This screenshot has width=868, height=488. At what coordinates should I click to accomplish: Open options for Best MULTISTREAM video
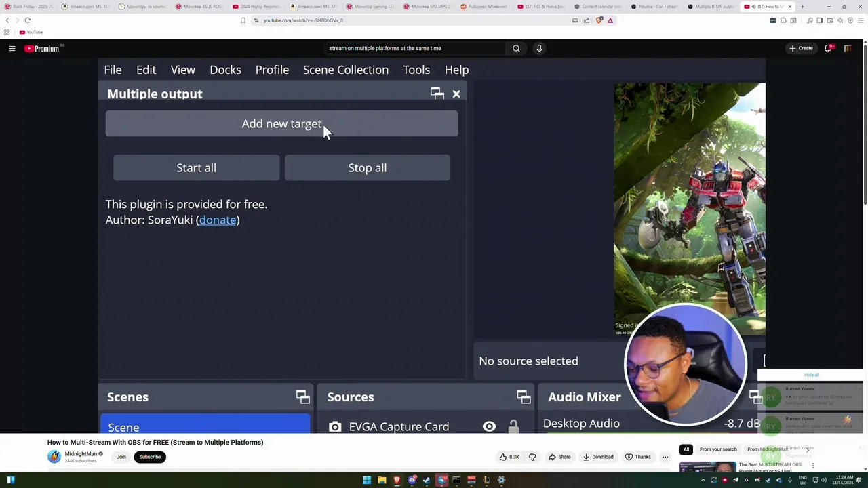[813, 466]
